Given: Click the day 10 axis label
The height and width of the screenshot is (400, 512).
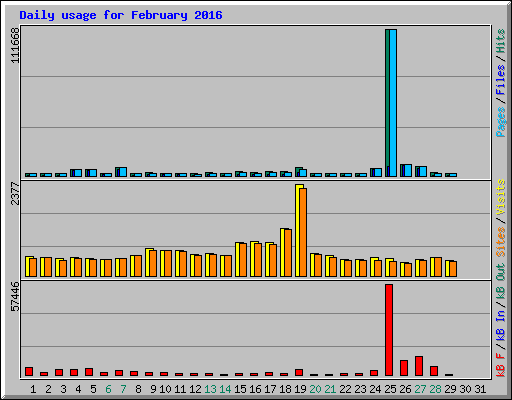Looking at the screenshot, I should pyautogui.click(x=165, y=389).
